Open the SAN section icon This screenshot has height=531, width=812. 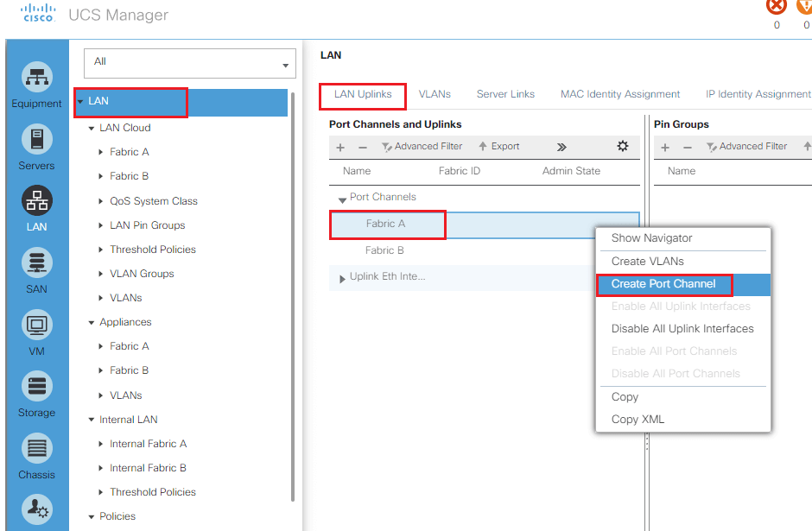37,263
